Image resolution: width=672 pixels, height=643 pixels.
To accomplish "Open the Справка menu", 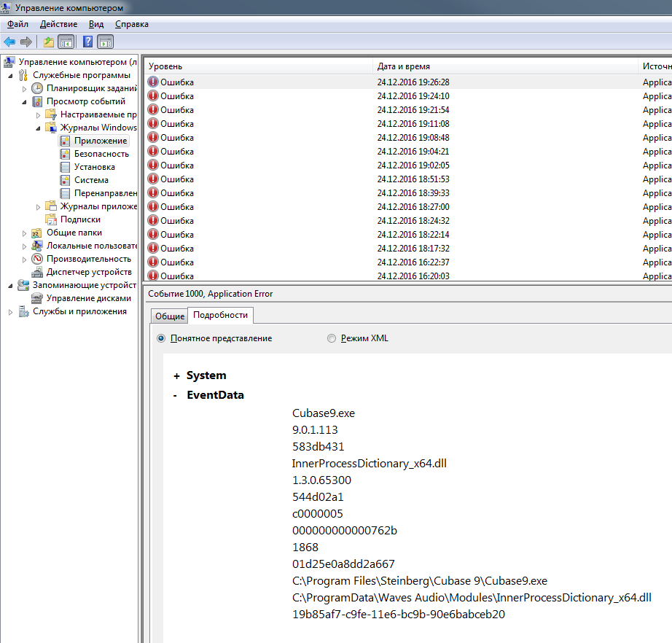I will (132, 24).
